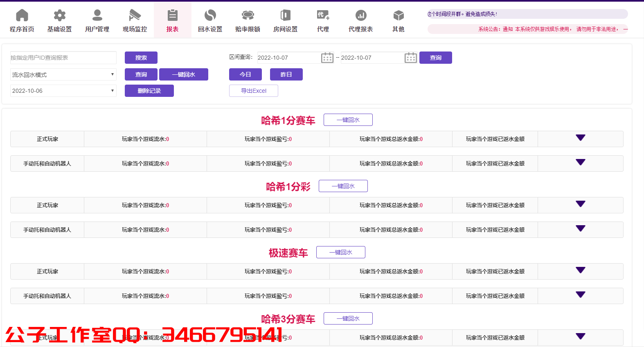Expand 极速赛车 正式玩家 row arrow
Viewport: 644px width, 347px height.
[581, 270]
